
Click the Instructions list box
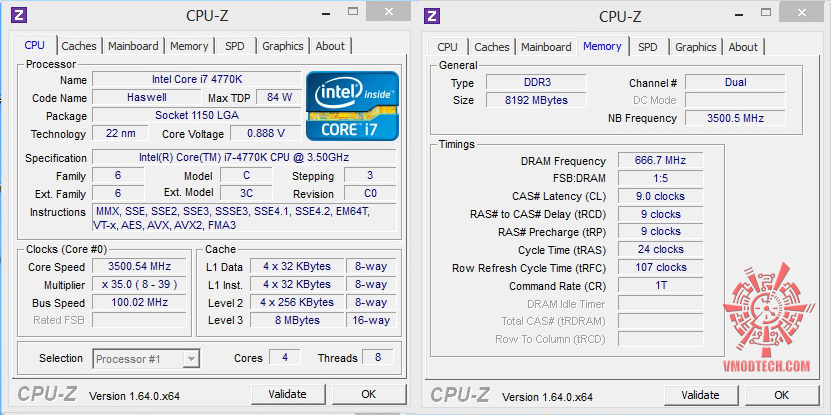pyautogui.click(x=244, y=218)
